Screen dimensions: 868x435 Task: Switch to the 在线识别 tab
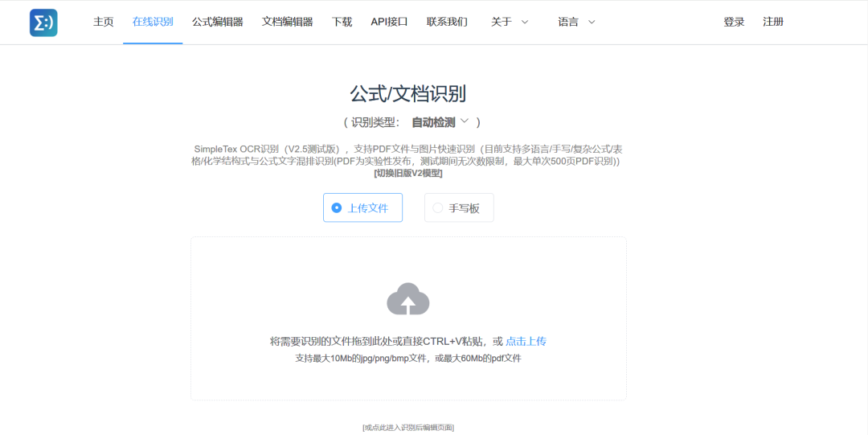(x=153, y=22)
